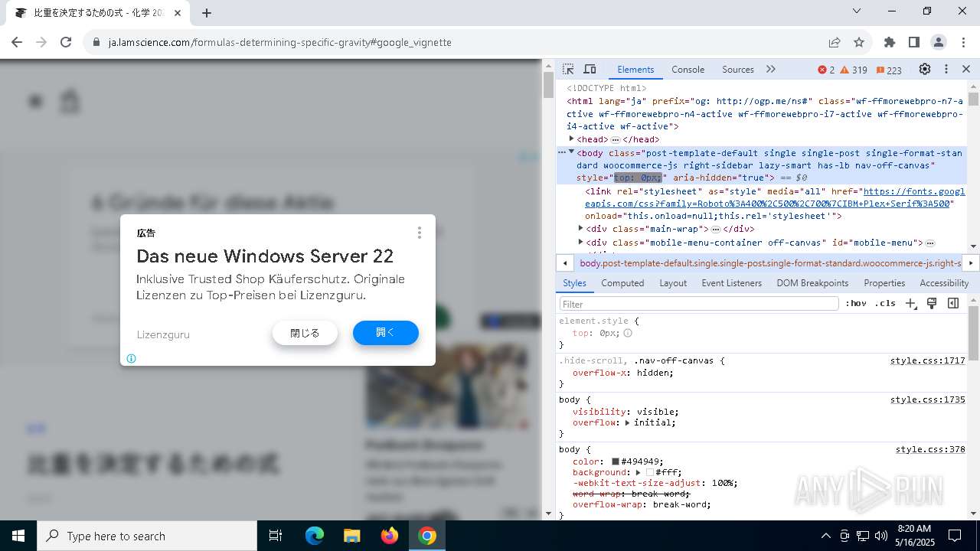The width and height of the screenshot is (980, 551).
Task: Click the ellipsis actions beside body node
Action: pos(562,152)
